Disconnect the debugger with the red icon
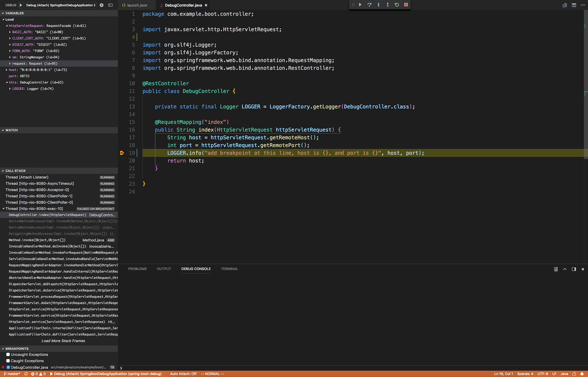This screenshot has width=588, height=377. 406,5
